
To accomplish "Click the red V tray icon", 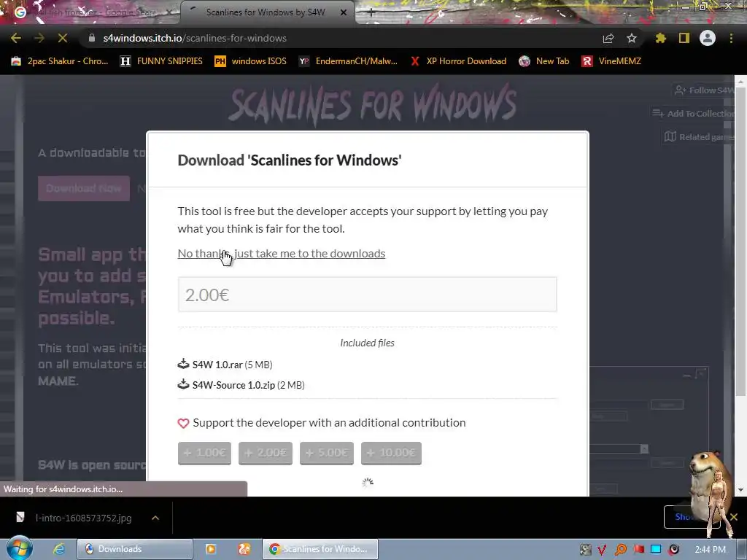I will 602,550.
